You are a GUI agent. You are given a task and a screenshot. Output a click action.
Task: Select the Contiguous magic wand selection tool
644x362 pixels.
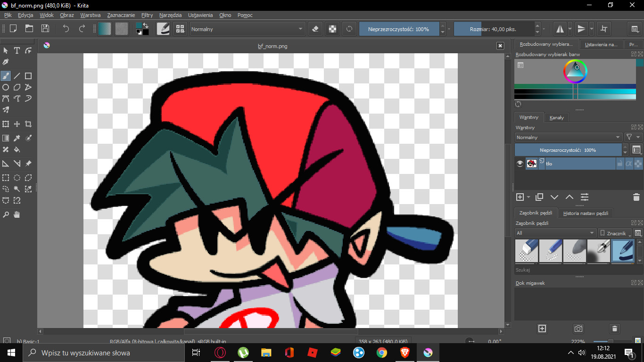pyautogui.click(x=17, y=189)
